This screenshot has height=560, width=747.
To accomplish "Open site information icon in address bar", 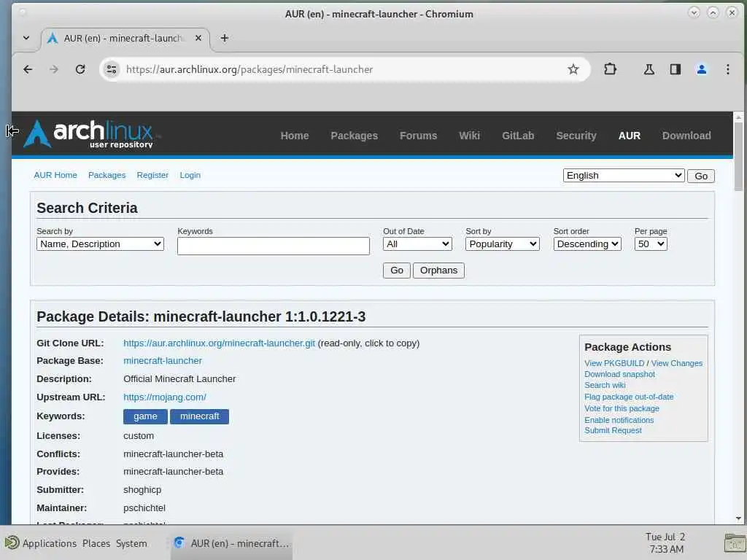I will click(x=112, y=69).
